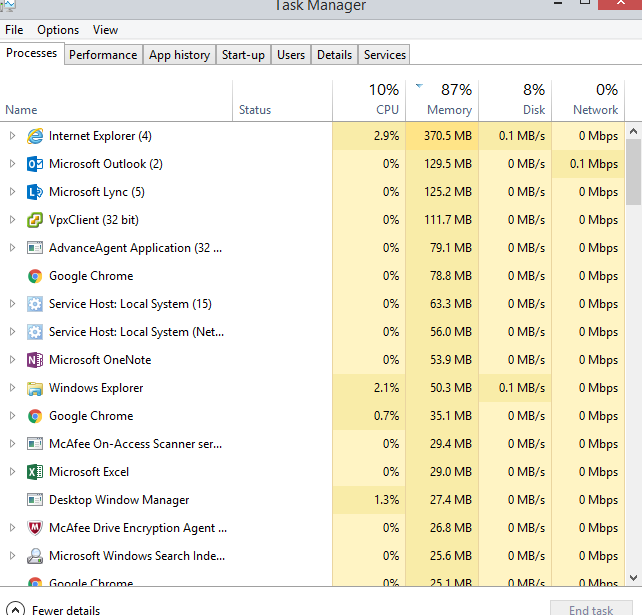Click the Service Host Local System (Net...) icon
Image resolution: width=642 pixels, height=615 pixels.
(35, 332)
